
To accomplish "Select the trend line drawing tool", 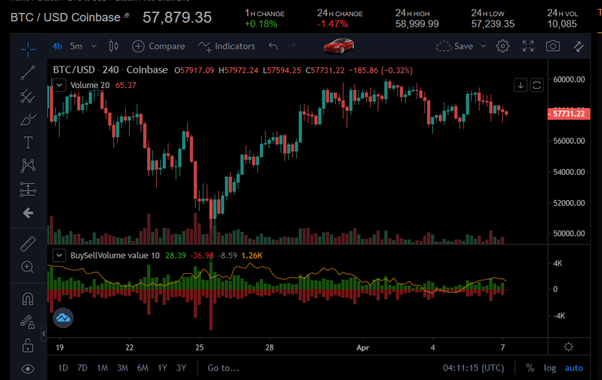I will (x=28, y=73).
